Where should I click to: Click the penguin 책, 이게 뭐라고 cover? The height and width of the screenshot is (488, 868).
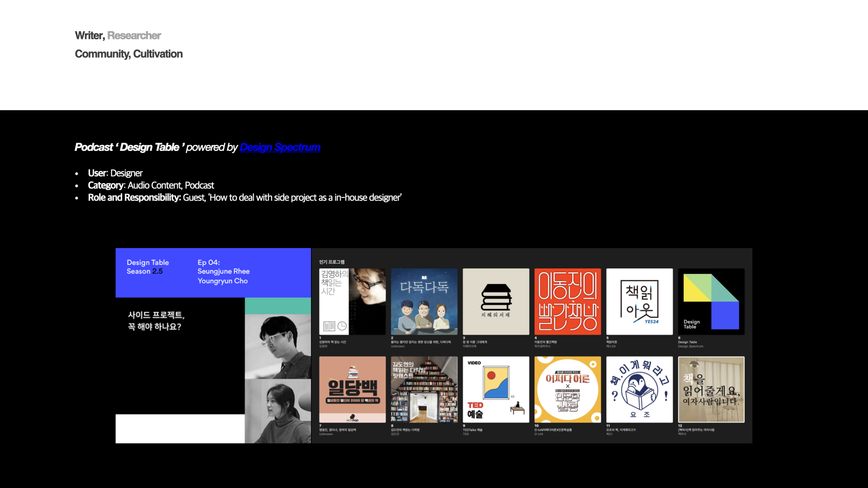(x=639, y=389)
